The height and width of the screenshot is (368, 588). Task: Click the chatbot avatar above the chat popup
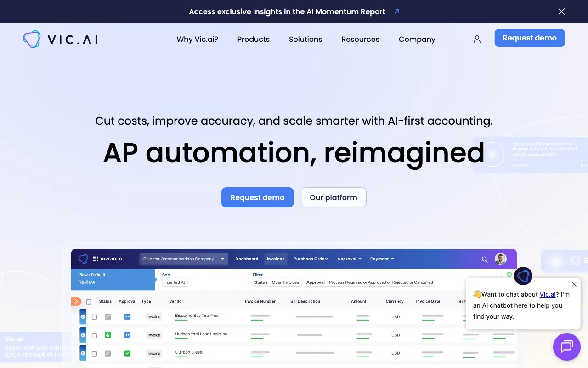tap(523, 276)
